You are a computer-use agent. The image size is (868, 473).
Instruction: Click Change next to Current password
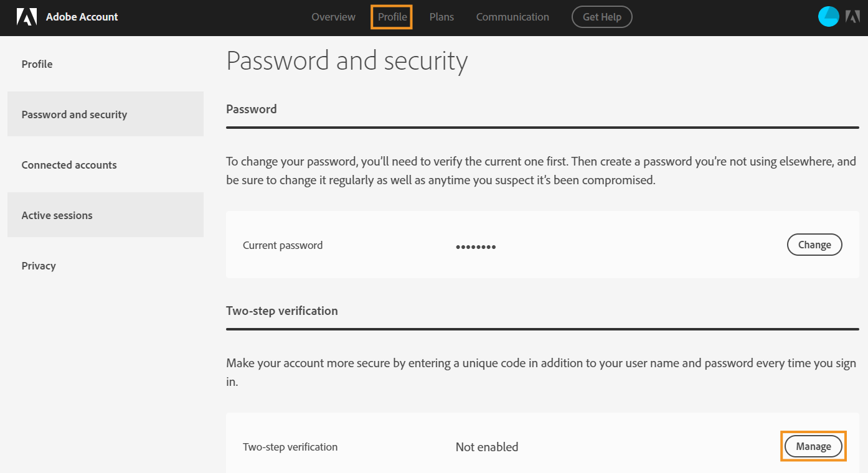point(814,245)
